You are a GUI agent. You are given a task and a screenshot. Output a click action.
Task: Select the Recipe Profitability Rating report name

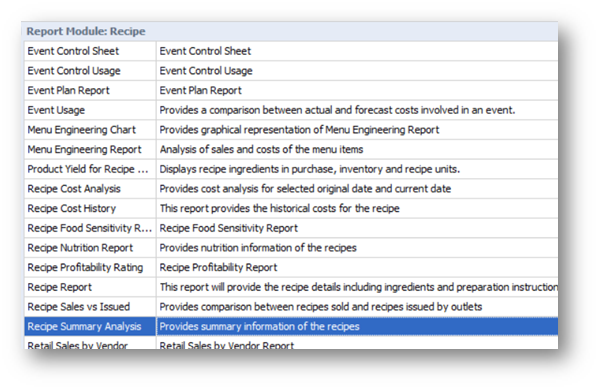coord(85,267)
